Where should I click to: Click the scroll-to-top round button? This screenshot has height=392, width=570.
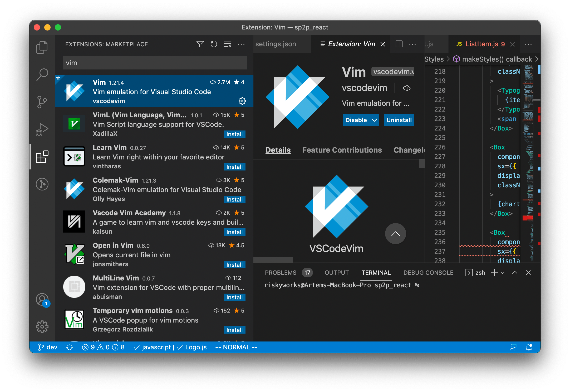[395, 234]
